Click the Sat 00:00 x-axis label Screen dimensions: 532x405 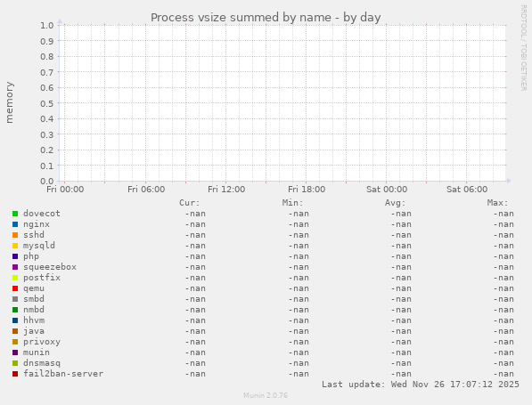(x=387, y=189)
